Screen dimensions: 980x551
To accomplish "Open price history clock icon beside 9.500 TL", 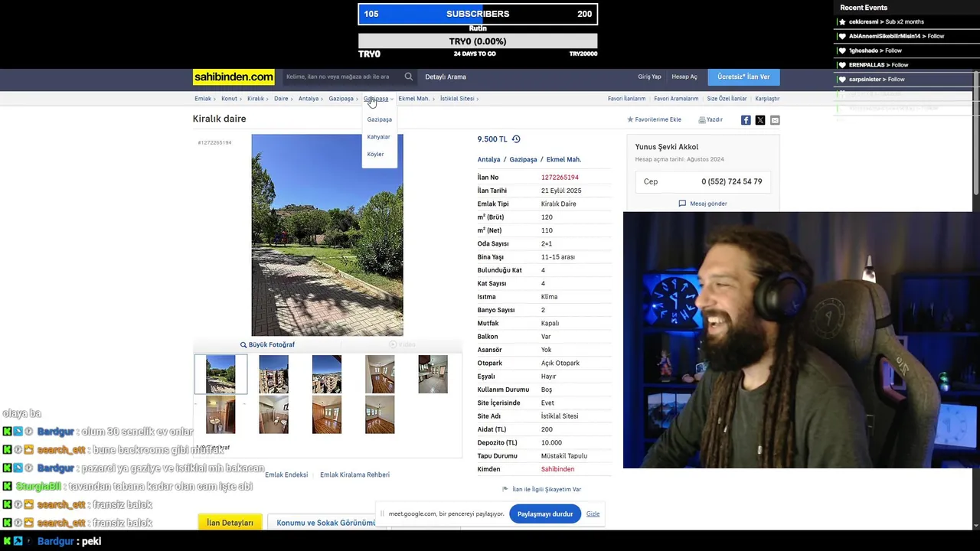I will click(516, 139).
